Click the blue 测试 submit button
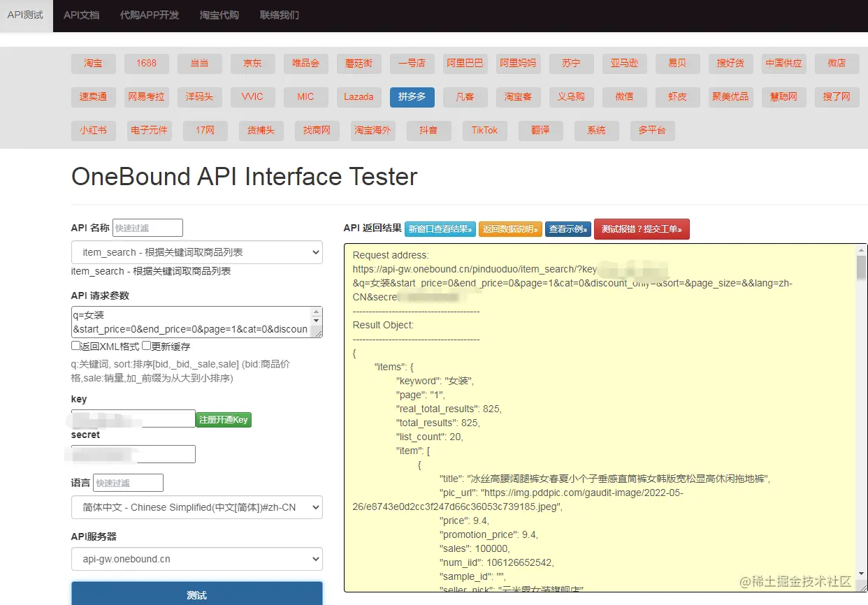The width and height of the screenshot is (868, 605). (197, 595)
